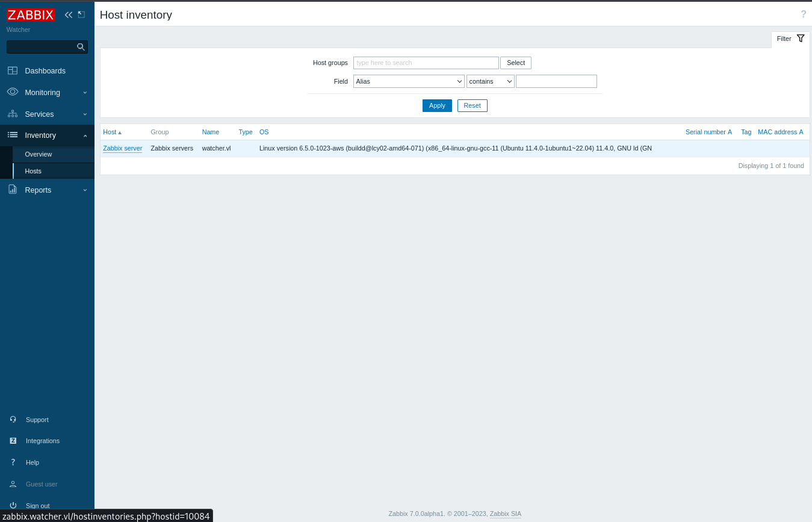Select the Hosts submenu item
The image size is (812, 522).
(33, 171)
